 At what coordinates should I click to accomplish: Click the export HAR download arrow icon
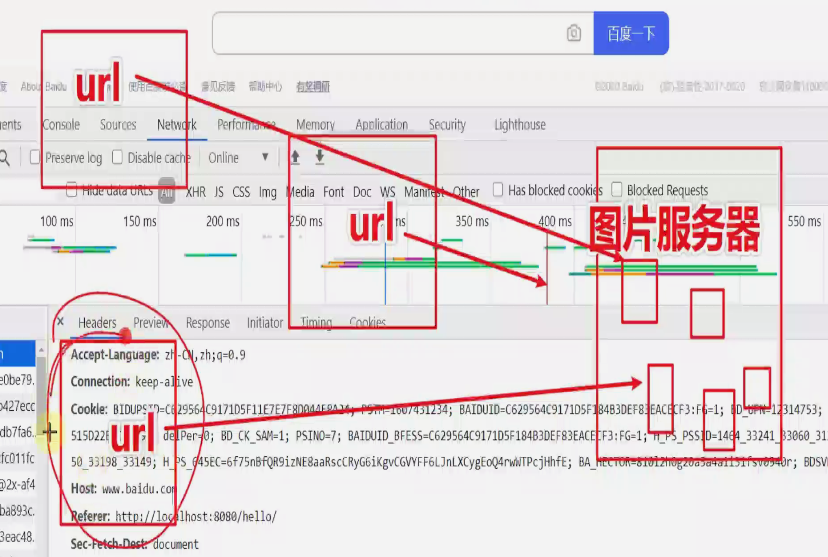[x=319, y=157]
